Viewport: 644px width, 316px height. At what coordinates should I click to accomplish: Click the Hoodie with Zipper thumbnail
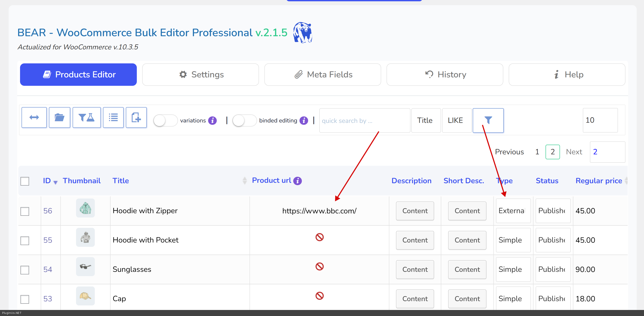[85, 208]
